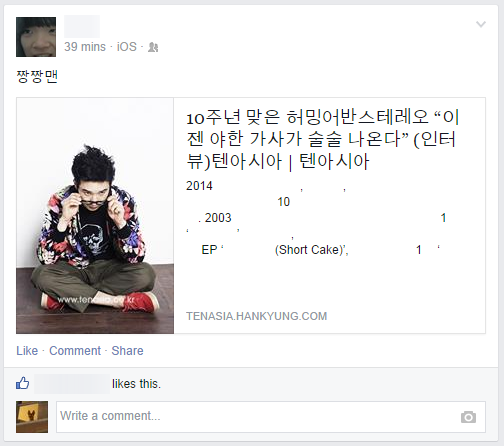Attach a photo with camera icon

tap(468, 417)
